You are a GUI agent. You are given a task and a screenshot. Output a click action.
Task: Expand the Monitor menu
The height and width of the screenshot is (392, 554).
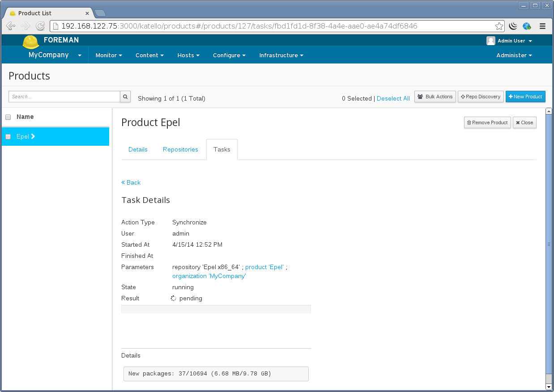109,55
